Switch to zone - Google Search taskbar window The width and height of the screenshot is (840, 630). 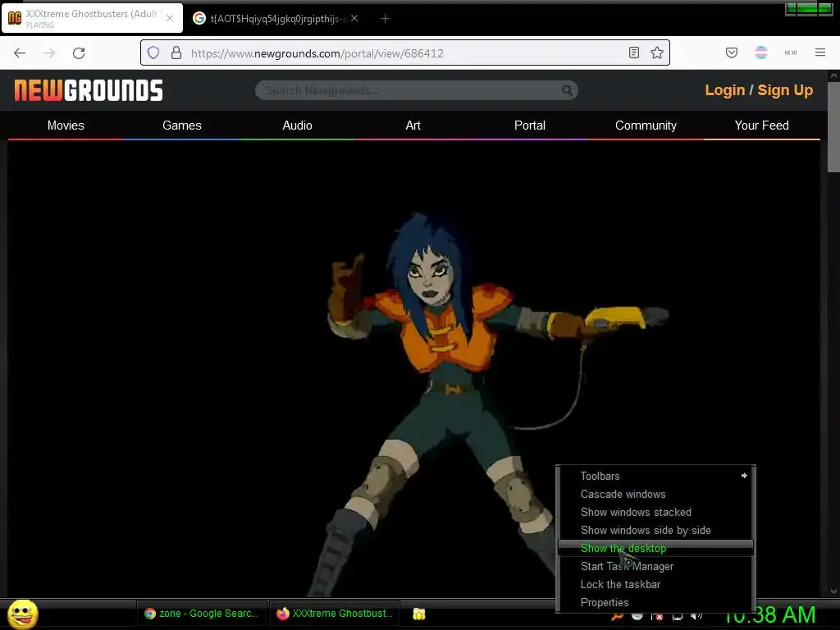point(202,614)
